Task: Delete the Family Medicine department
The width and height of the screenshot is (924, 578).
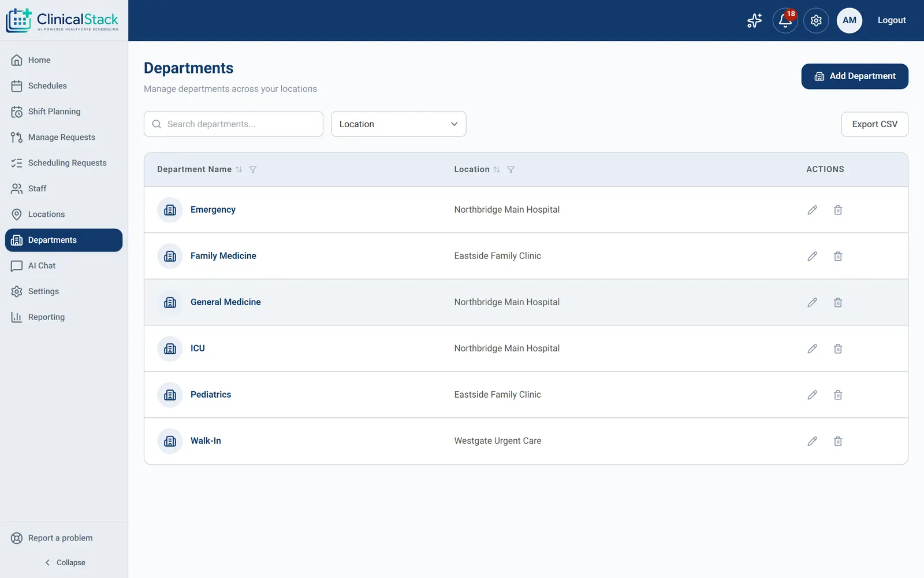Action: (x=838, y=256)
